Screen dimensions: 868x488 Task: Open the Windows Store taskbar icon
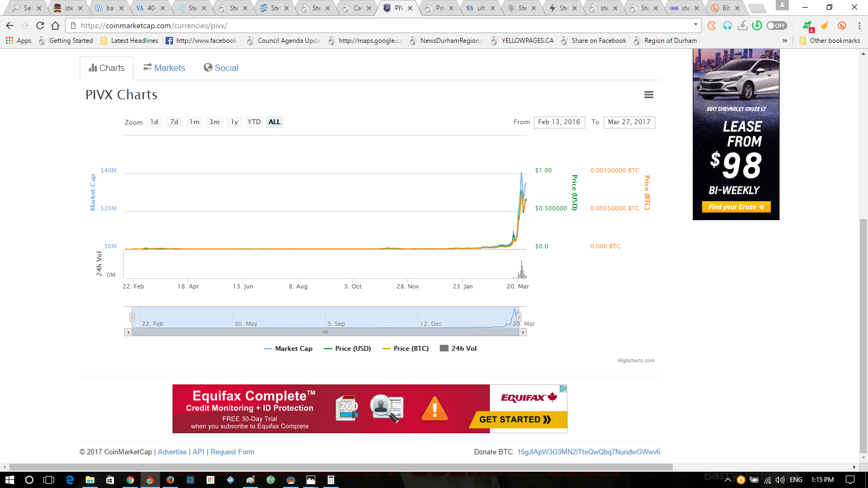click(x=110, y=480)
